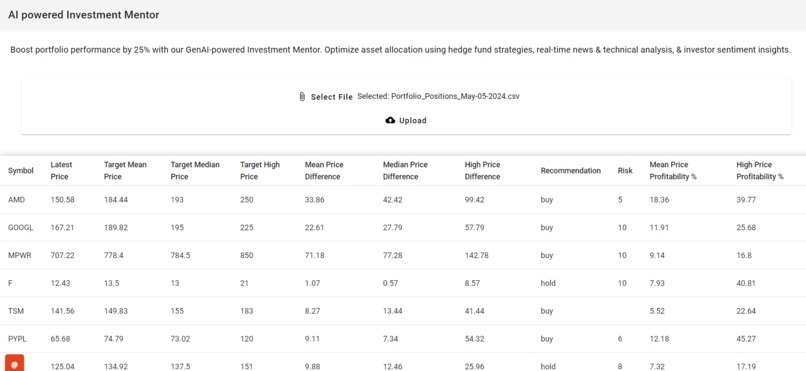Click MPWR mean price difference 71.18

(x=315, y=255)
